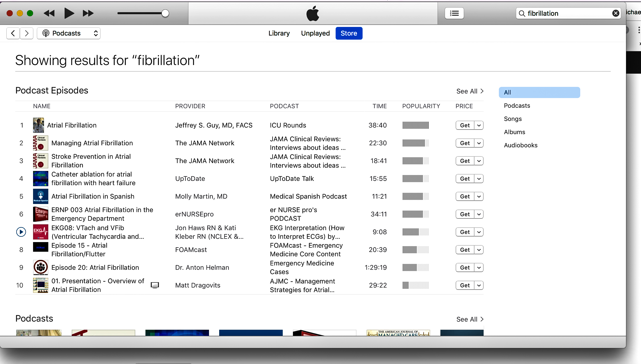The height and width of the screenshot is (364, 641).
Task: Clear the fibrillation search with X icon
Action: point(616,13)
